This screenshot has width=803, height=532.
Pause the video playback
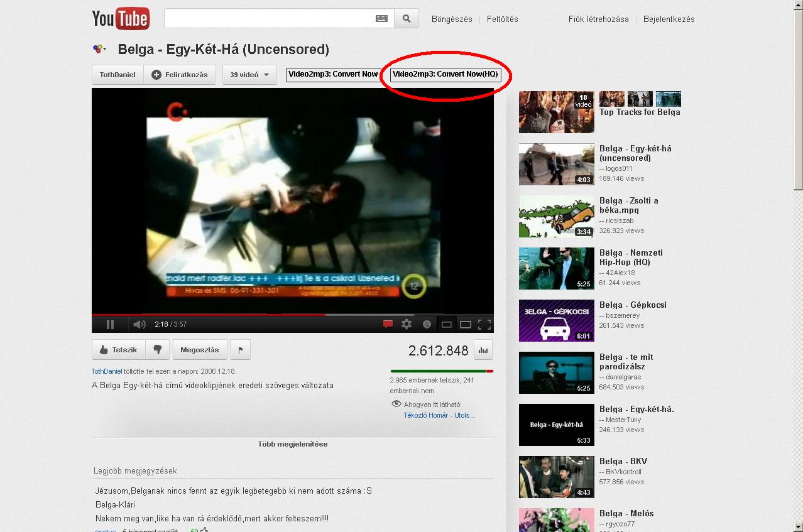111,324
